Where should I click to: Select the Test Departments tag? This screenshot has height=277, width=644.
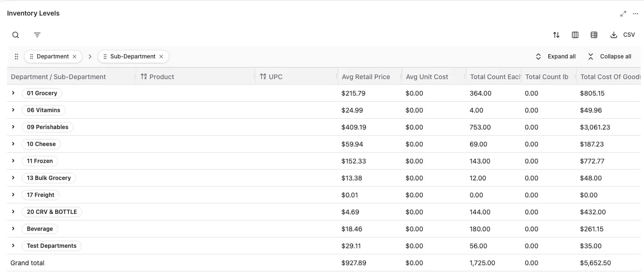[51, 246]
